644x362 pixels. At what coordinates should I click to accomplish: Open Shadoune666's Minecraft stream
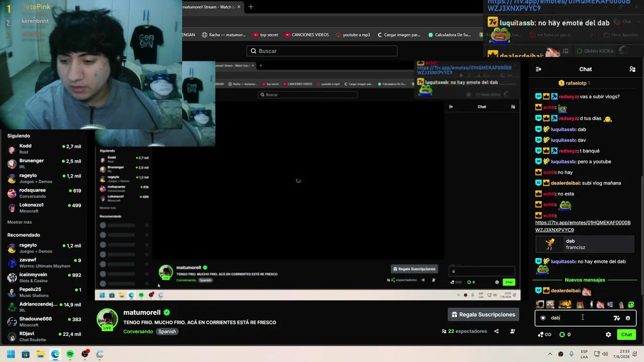[x=44, y=322]
